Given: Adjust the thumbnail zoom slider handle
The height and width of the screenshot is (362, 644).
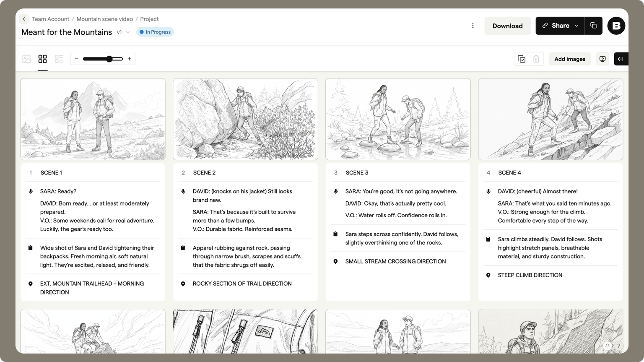Looking at the screenshot, I should coord(109,59).
